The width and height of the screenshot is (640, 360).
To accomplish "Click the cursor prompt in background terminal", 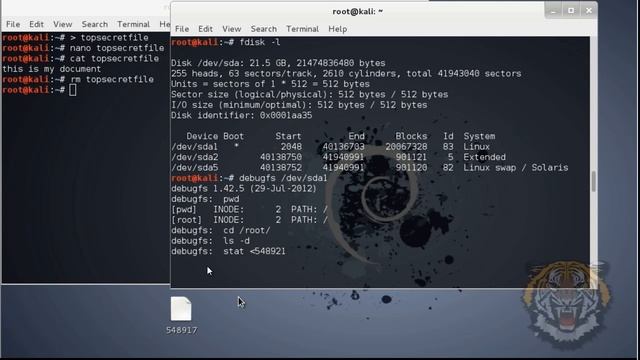I will (x=73, y=90).
